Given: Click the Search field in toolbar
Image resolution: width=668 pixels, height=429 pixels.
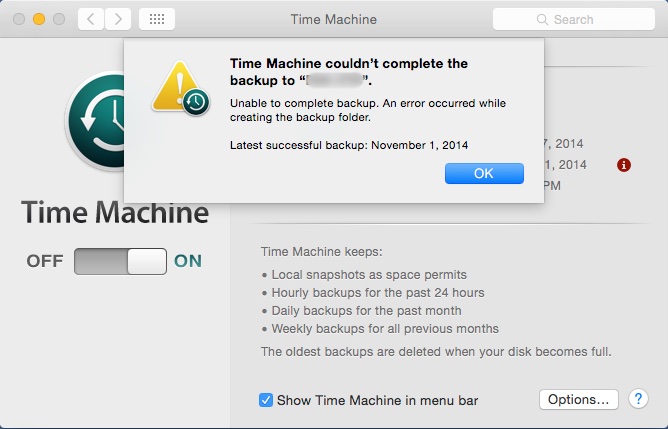Looking at the screenshot, I should 573,19.
